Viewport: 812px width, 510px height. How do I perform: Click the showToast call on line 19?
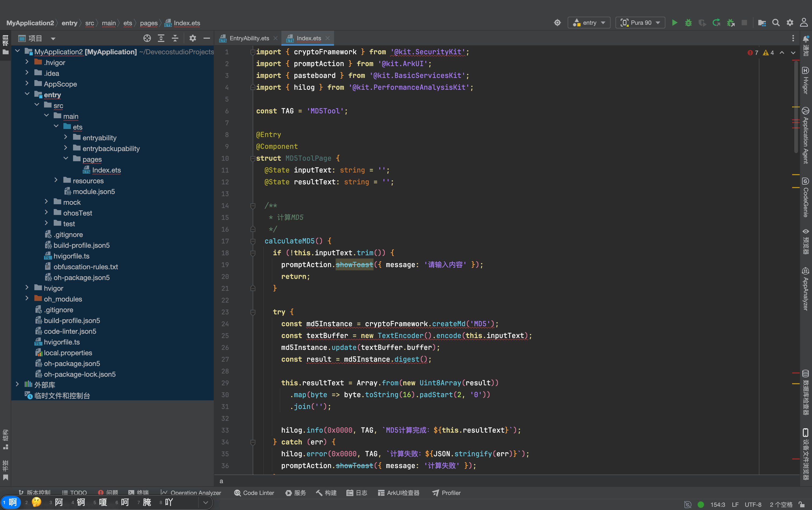pos(354,264)
